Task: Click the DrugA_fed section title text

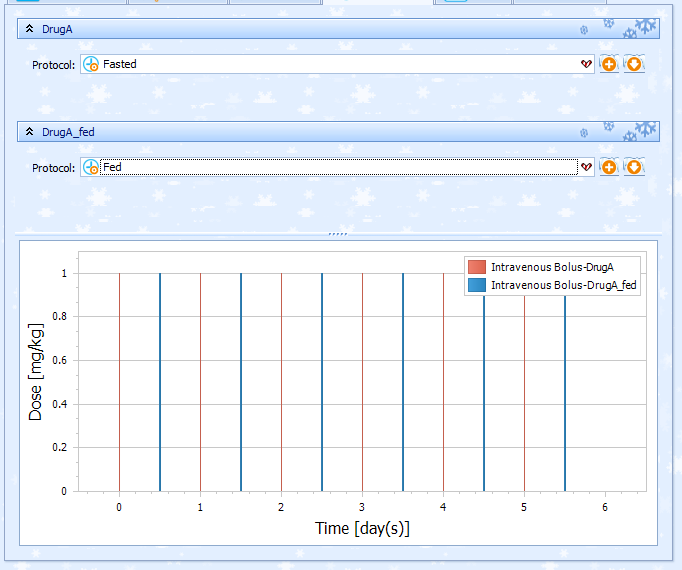Action: coord(68,132)
